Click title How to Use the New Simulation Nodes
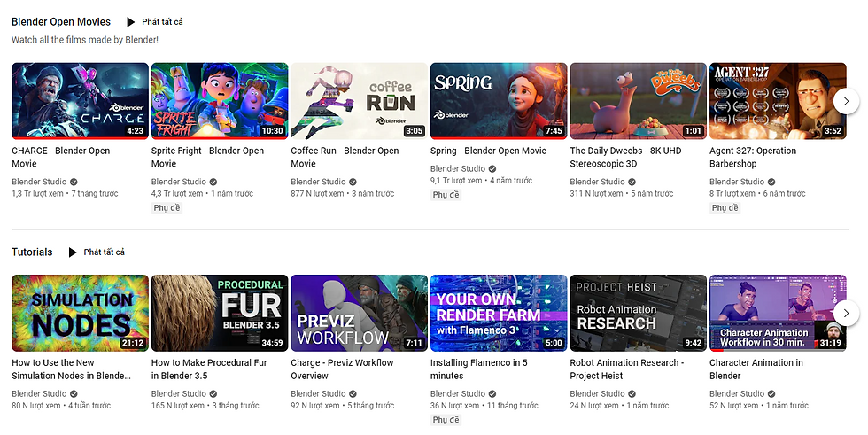The image size is (868, 435). point(72,369)
